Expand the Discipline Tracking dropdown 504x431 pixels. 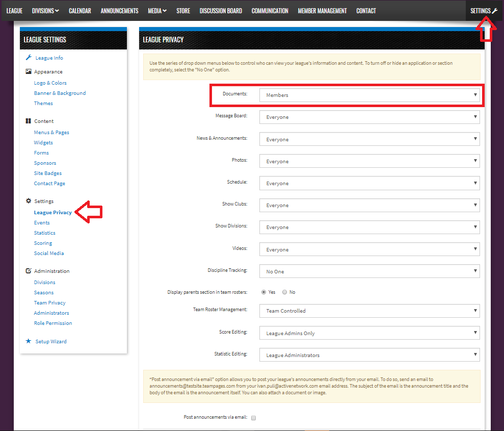pos(369,271)
